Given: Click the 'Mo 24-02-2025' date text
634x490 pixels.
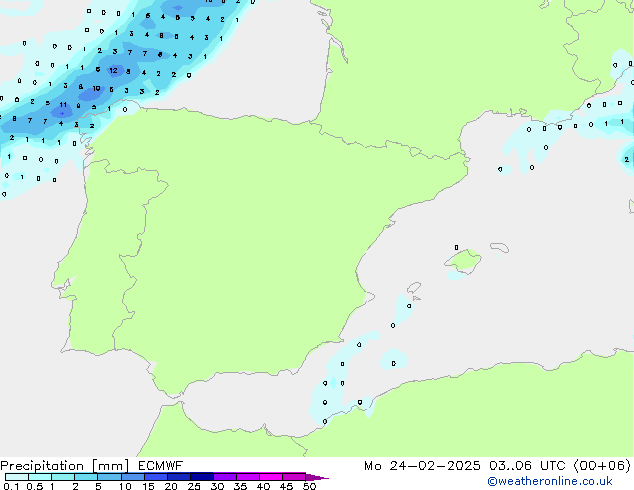Looking at the screenshot, I should coord(422,466).
